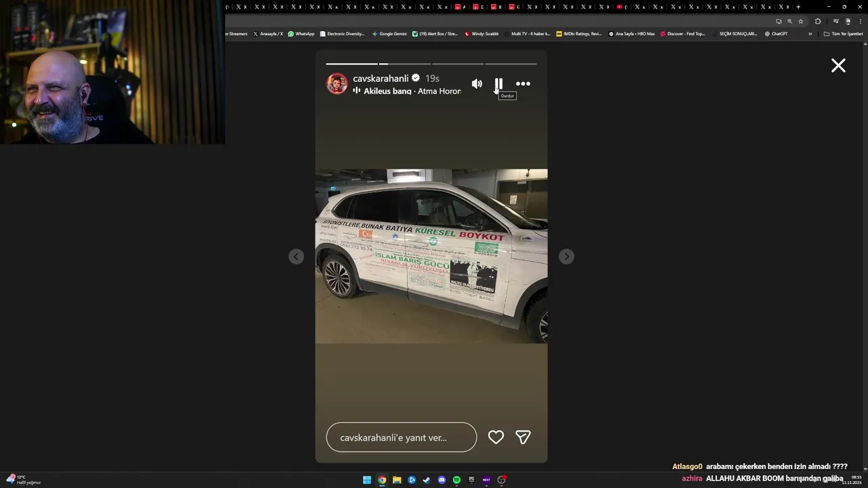Close the story viewer with X
This screenshot has width=868, height=488.
[838, 65]
